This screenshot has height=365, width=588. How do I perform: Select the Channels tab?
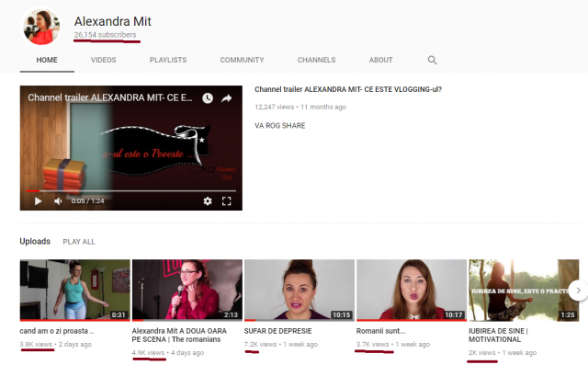coord(316,60)
